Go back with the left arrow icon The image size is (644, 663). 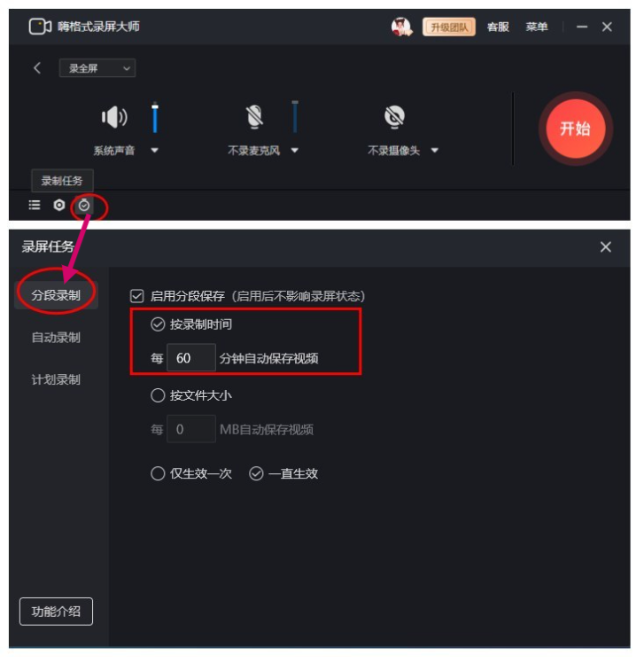pyautogui.click(x=37, y=68)
